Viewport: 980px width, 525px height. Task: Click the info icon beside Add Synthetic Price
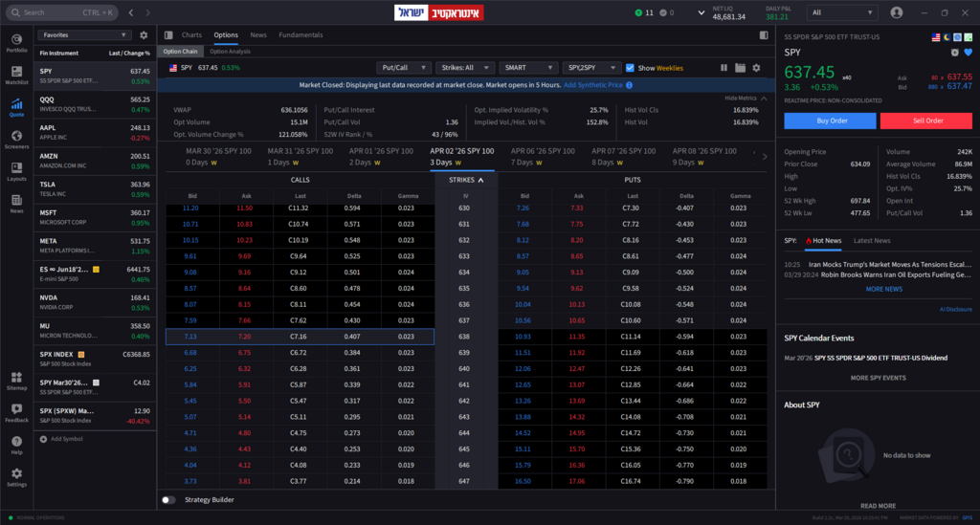pos(630,85)
